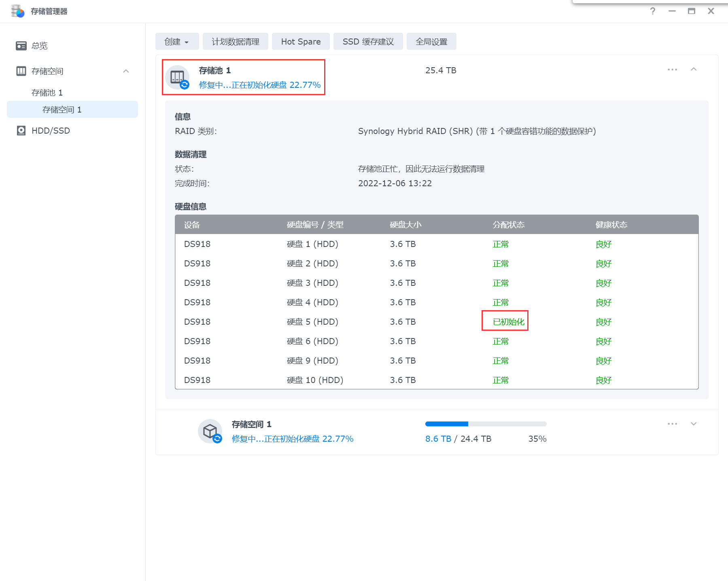
Task: Click the Storage Manager app icon in title bar
Action: coord(17,11)
